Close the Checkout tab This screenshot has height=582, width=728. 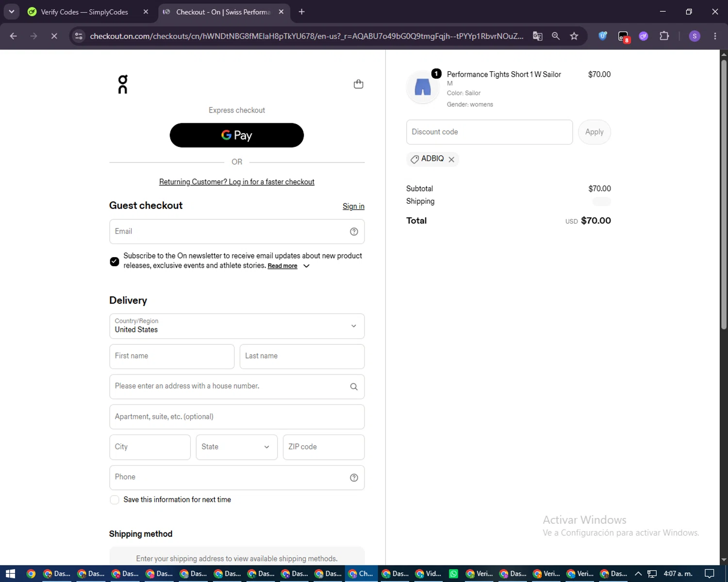[281, 12]
